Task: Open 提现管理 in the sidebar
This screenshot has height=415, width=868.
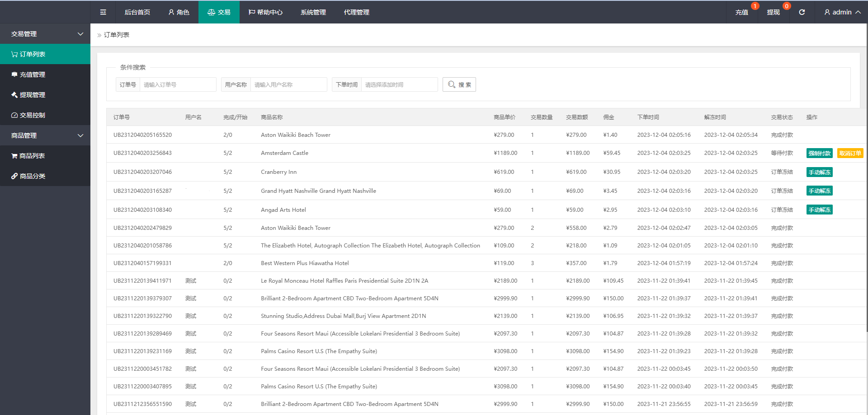Action: coord(32,95)
